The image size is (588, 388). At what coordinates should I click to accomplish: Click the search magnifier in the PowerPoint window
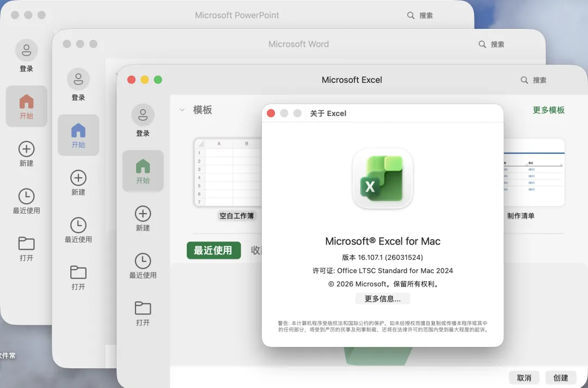click(x=411, y=15)
